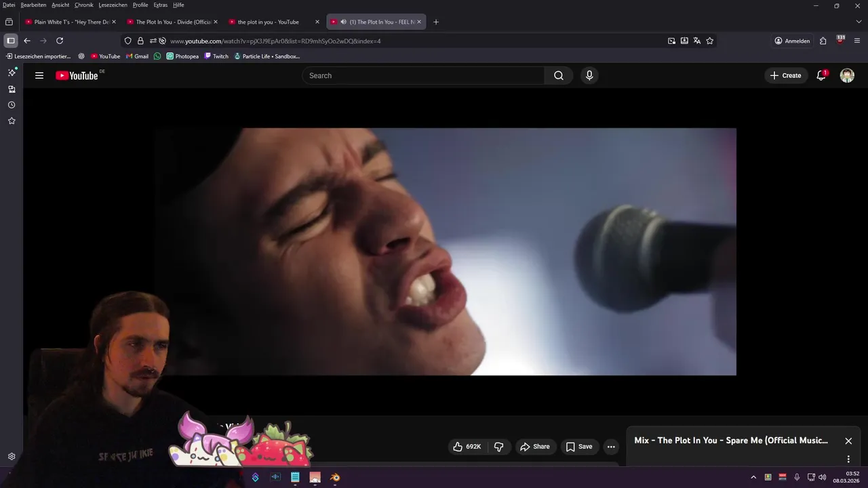Show site security padlock info
868x488 pixels.
click(140, 41)
